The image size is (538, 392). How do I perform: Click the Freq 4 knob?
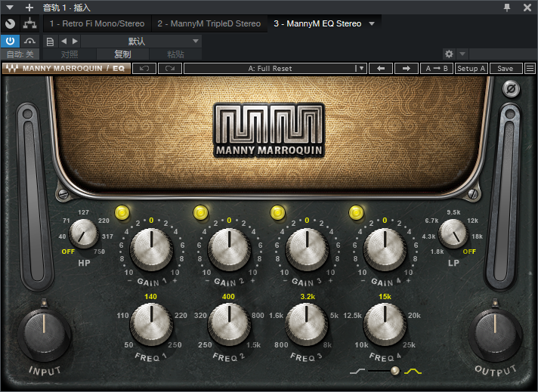(385, 324)
